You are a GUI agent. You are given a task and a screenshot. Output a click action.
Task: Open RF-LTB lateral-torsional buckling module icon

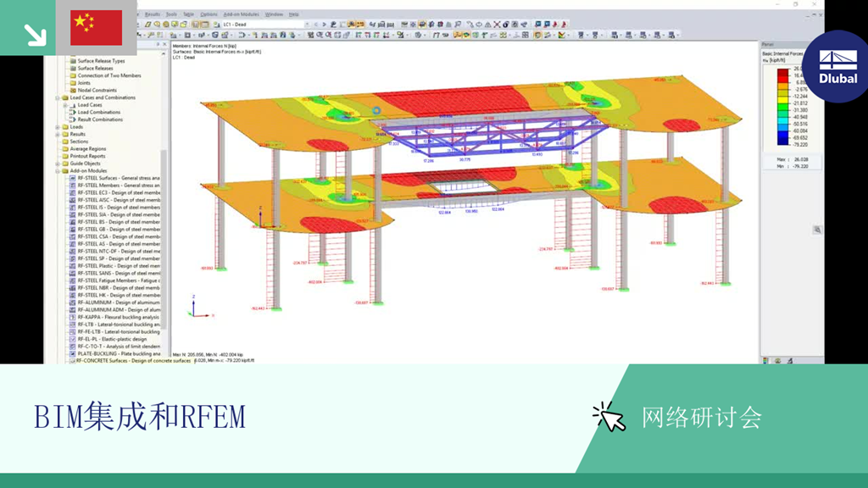(73, 324)
